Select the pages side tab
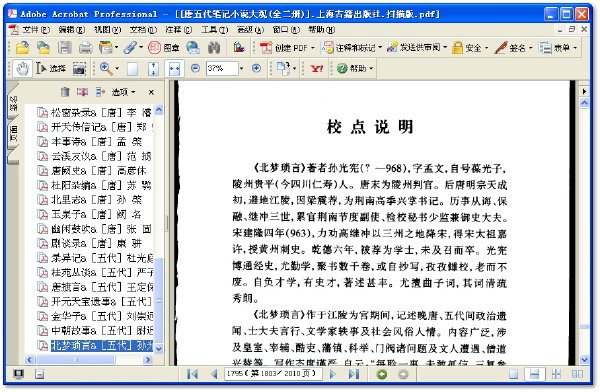Viewport: 600px width, 392px height. 13,133
